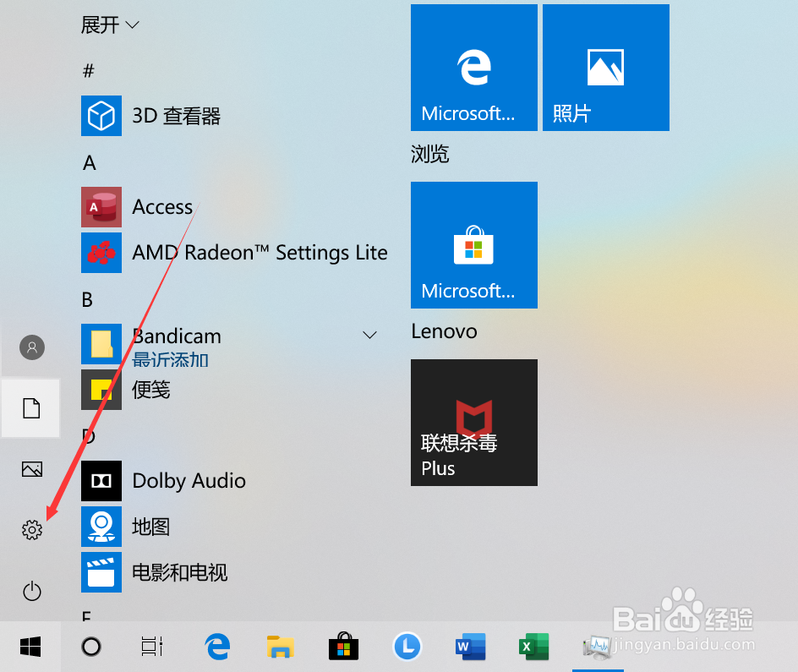
Task: Open the 地图 maps icon
Action: 101,527
